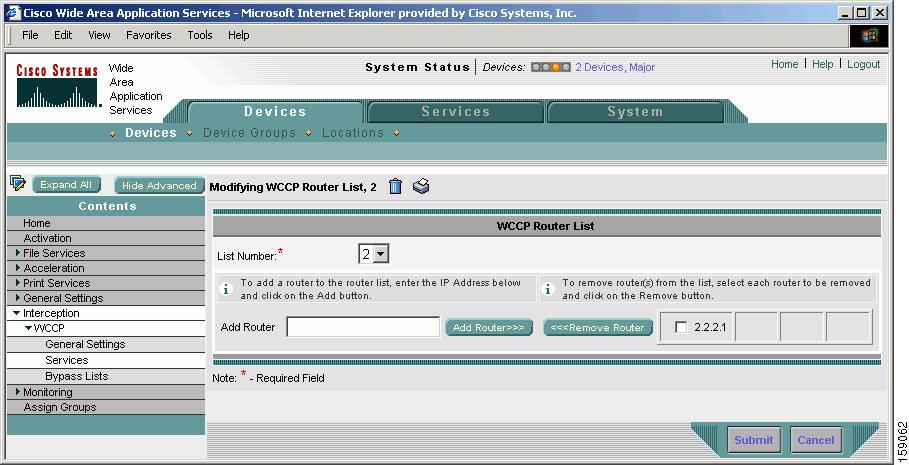Screen dimensions: 909x465
Task: Expand General Settings top-level node
Action: (x=18, y=298)
